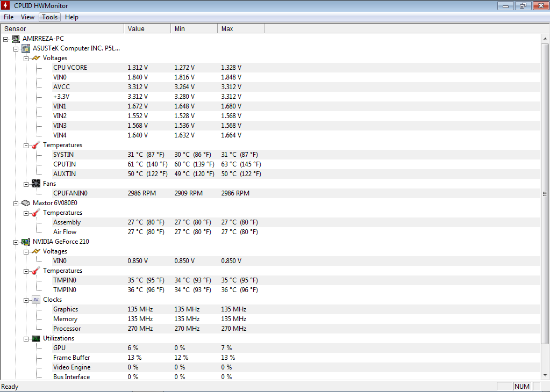
Task: Click the Min column header
Action: pyautogui.click(x=194, y=28)
